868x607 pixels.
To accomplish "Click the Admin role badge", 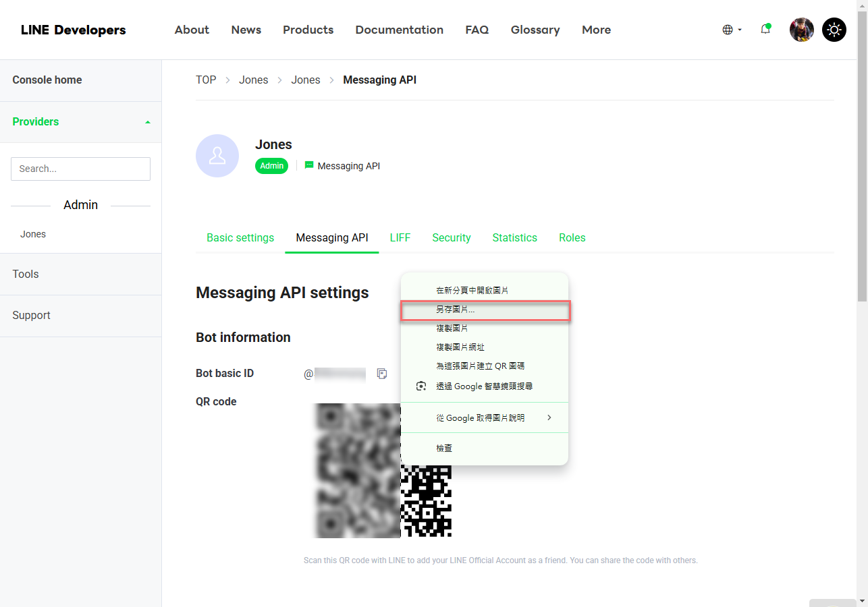I will pos(272,166).
